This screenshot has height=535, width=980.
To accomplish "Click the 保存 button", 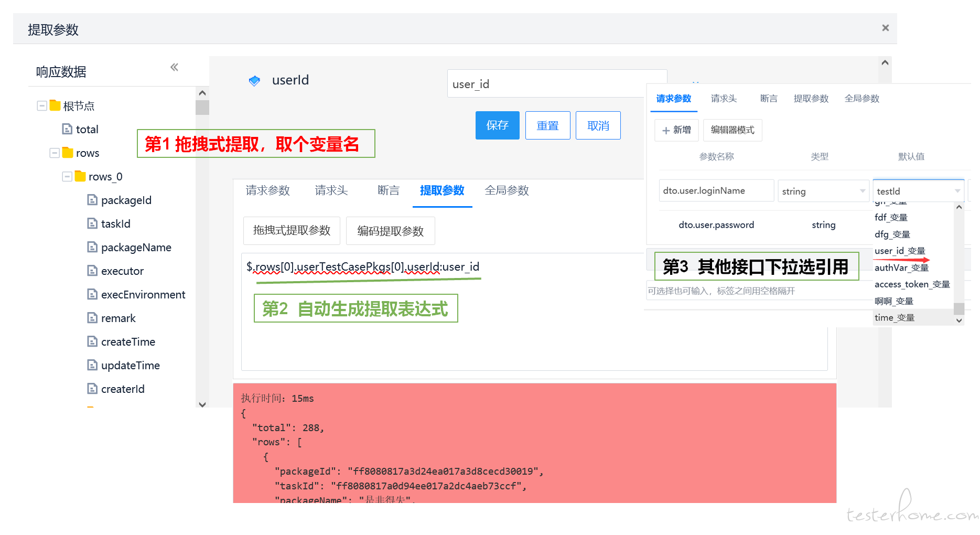I will tap(497, 125).
